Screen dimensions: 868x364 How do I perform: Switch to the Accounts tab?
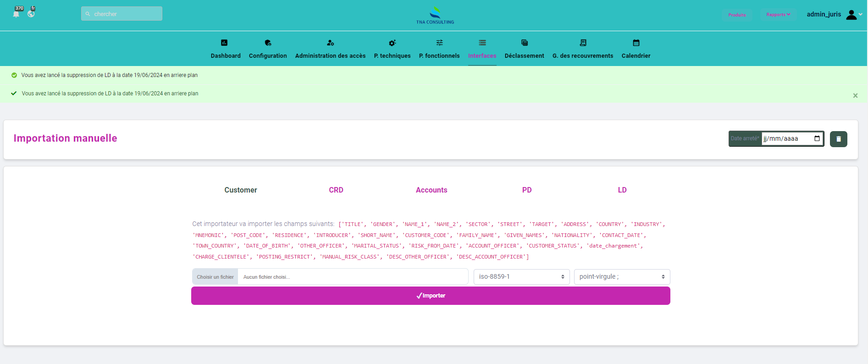(x=431, y=190)
